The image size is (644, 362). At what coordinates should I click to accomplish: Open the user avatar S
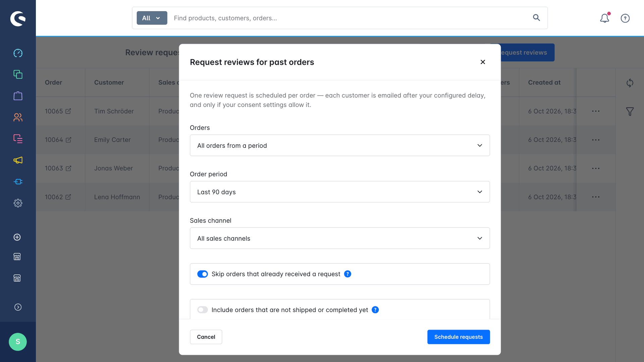(x=18, y=342)
